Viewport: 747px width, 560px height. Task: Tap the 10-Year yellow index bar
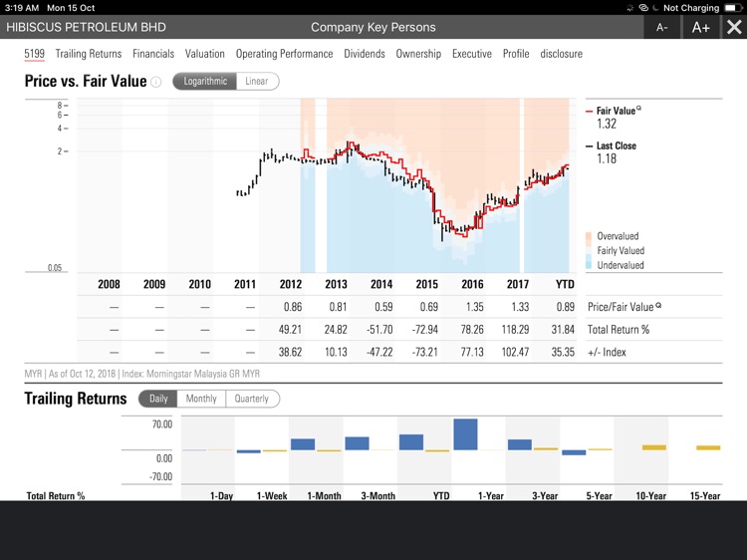(x=654, y=447)
